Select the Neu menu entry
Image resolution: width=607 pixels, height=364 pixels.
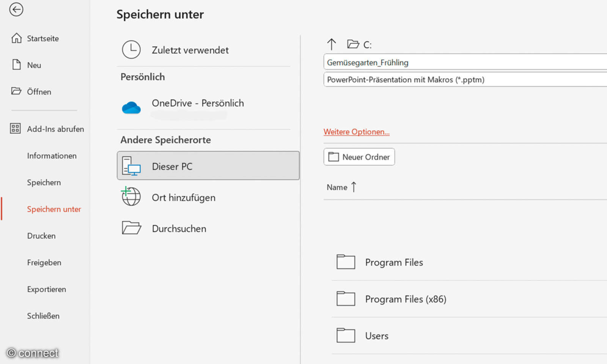[33, 65]
